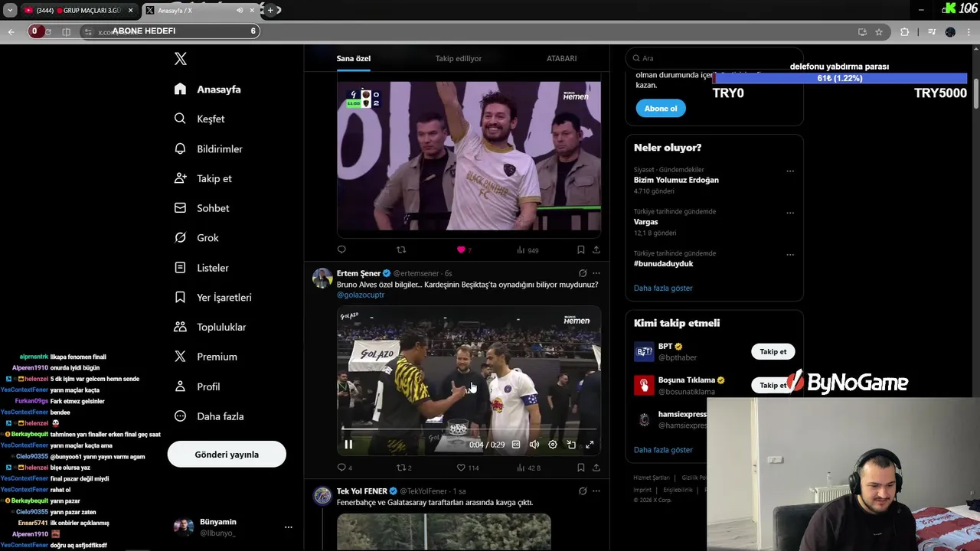980x551 pixels.
Task: Open Yer İşaretleri bookmarks
Action: 213,298
